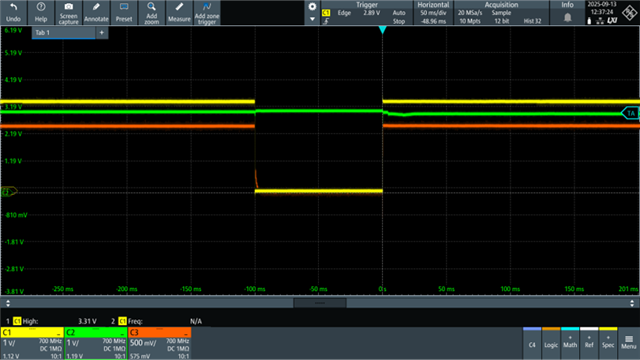640x360 pixels.
Task: Open the Menu button
Action: [629, 342]
